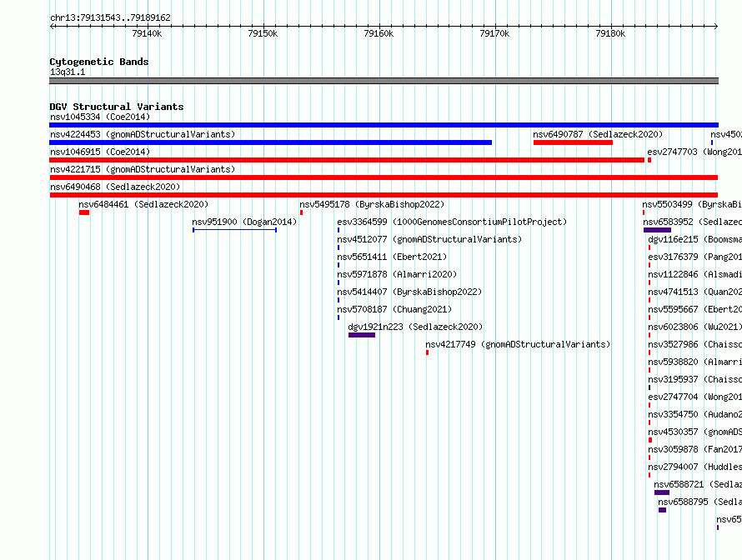Open the nsv5414407 (ByrskaBishop2022) label
This screenshot has height=560, width=742.
(x=409, y=292)
